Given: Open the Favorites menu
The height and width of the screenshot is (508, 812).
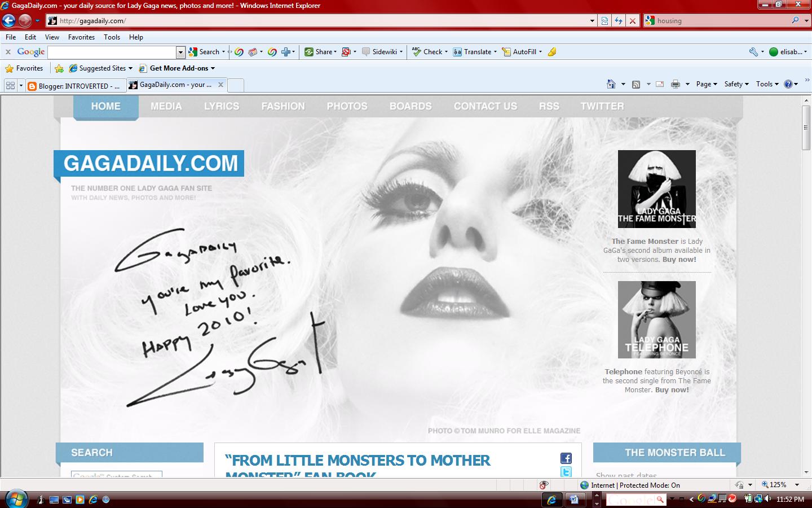Looking at the screenshot, I should (x=81, y=37).
